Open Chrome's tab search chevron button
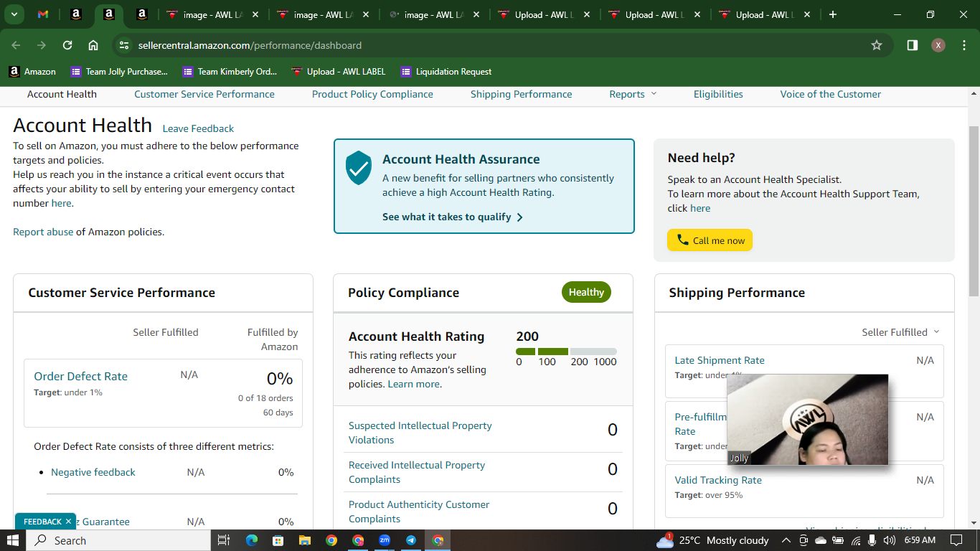980x551 pixels. pos(14,14)
